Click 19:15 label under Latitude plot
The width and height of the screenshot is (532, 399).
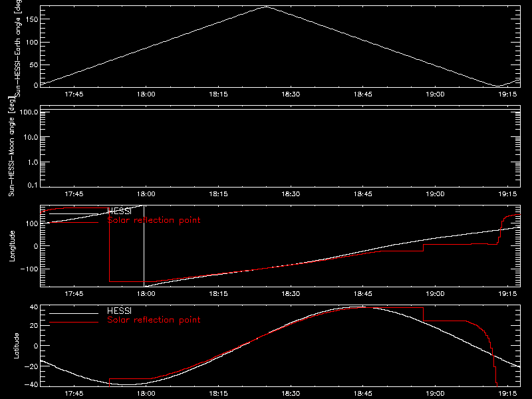507,393
